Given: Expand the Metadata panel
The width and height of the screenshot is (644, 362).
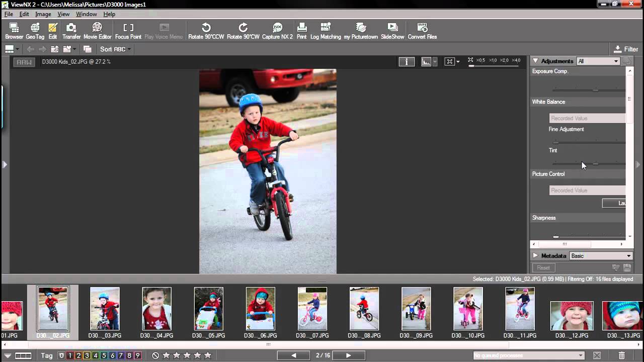Looking at the screenshot, I should [x=535, y=255].
